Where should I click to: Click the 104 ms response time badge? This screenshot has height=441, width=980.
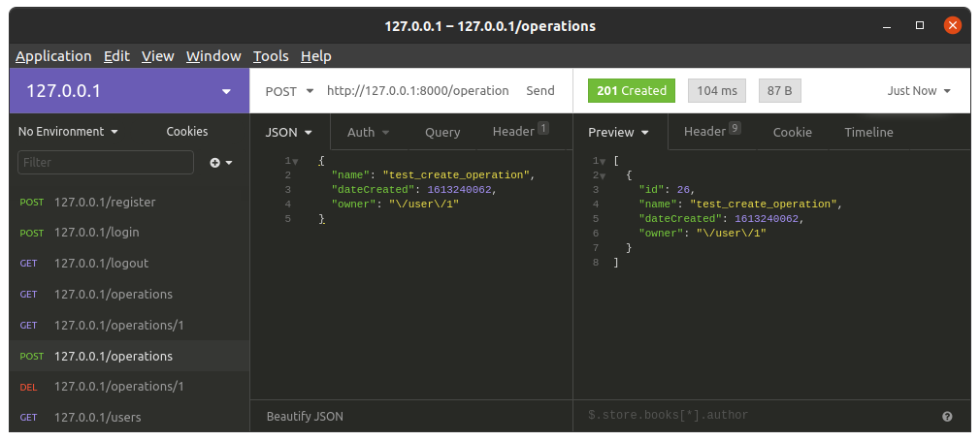pos(717,91)
